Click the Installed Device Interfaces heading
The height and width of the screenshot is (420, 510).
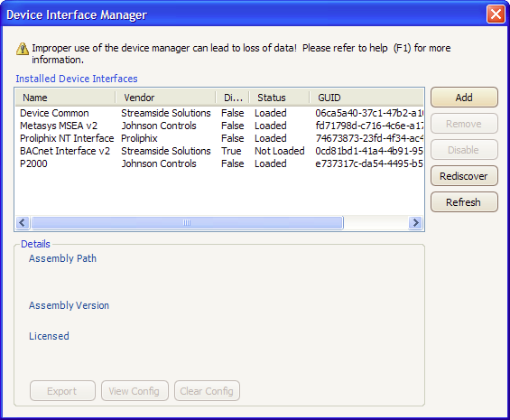77,79
